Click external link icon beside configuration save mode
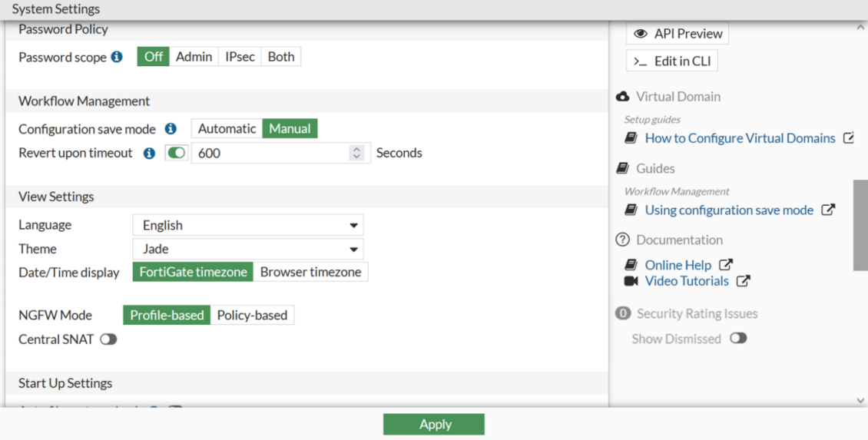 click(828, 210)
